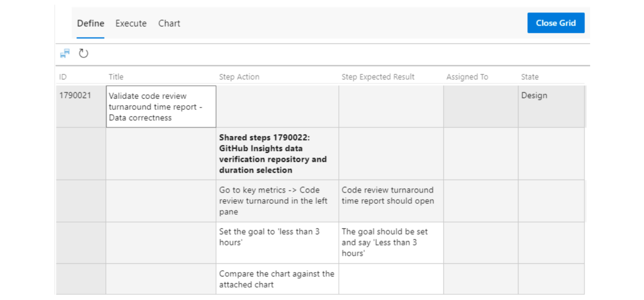Click the Close Grid button
The height and width of the screenshot is (300, 644).
pos(556,23)
